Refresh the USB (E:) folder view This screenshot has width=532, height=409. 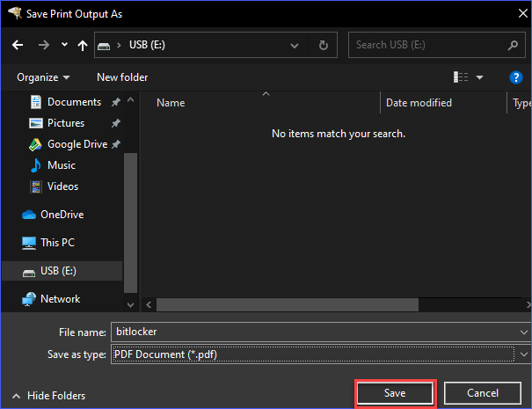point(324,45)
